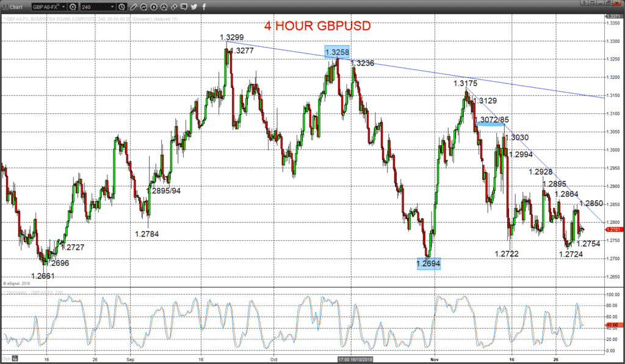Open the alerts A-circle icon
The image size is (625, 364).
coord(164,7)
